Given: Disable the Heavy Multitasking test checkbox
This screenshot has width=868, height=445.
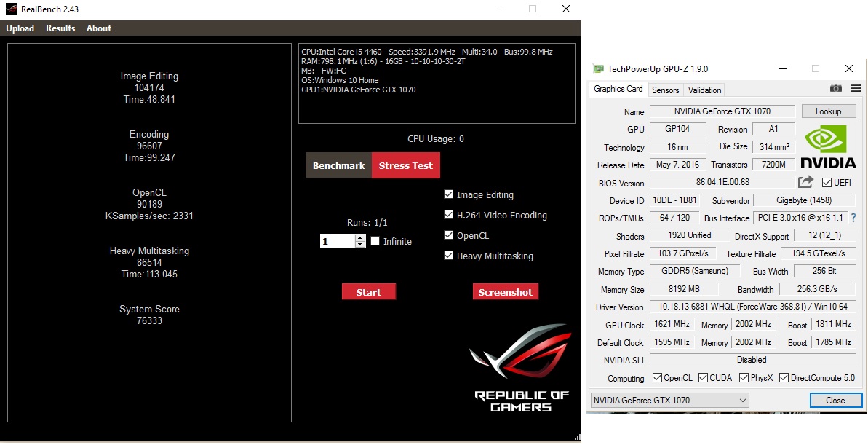Looking at the screenshot, I should click(x=449, y=256).
